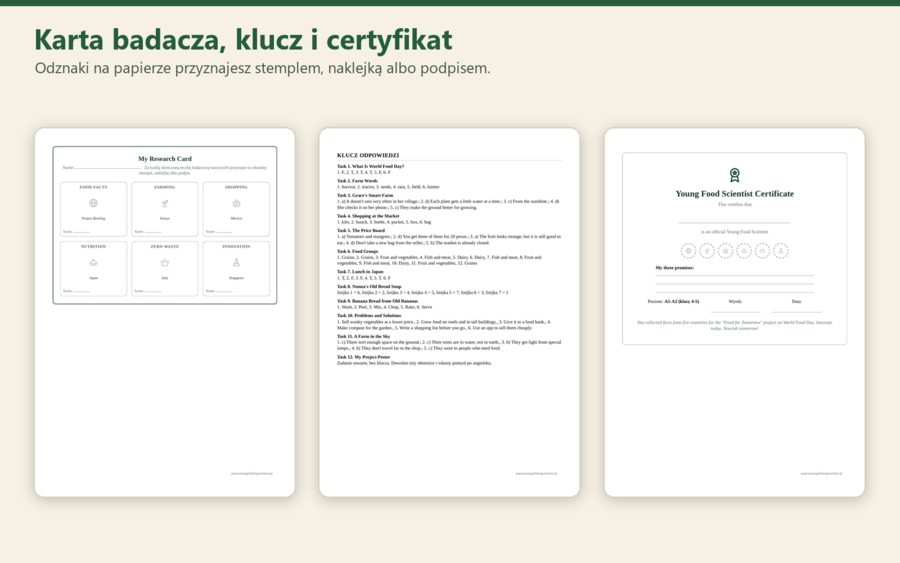Click the Wynik line on certificate
The height and width of the screenshot is (563, 900).
[x=735, y=311]
